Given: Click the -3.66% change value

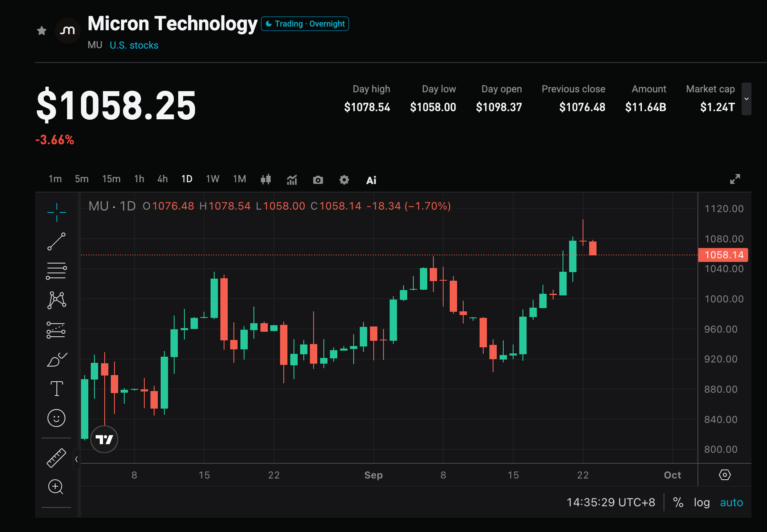Looking at the screenshot, I should pos(55,140).
